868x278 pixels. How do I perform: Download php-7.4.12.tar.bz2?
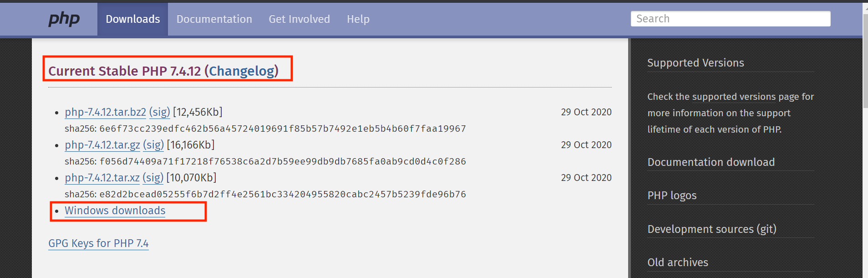pos(105,112)
